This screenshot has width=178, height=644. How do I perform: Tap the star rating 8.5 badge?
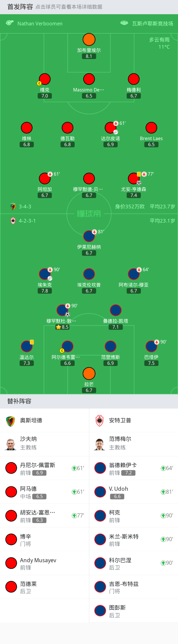[62, 327]
